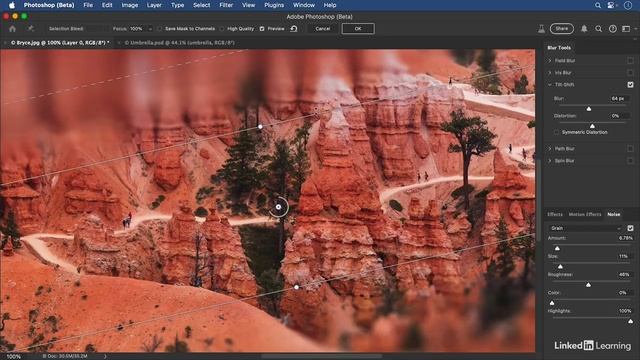The image size is (640, 360).
Task: Open Control Center in macOS menu bar
Action: coord(611,5)
